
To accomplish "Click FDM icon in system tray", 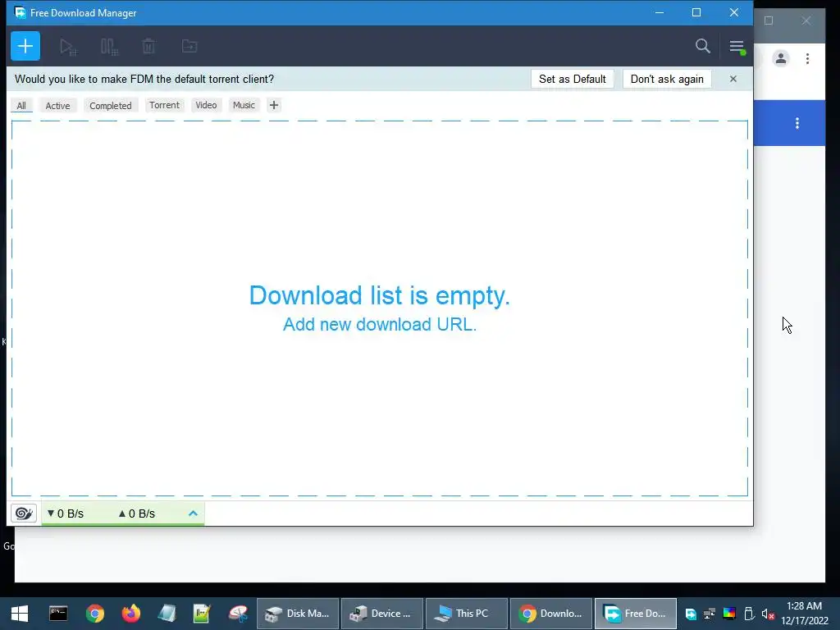I will coord(691,614).
